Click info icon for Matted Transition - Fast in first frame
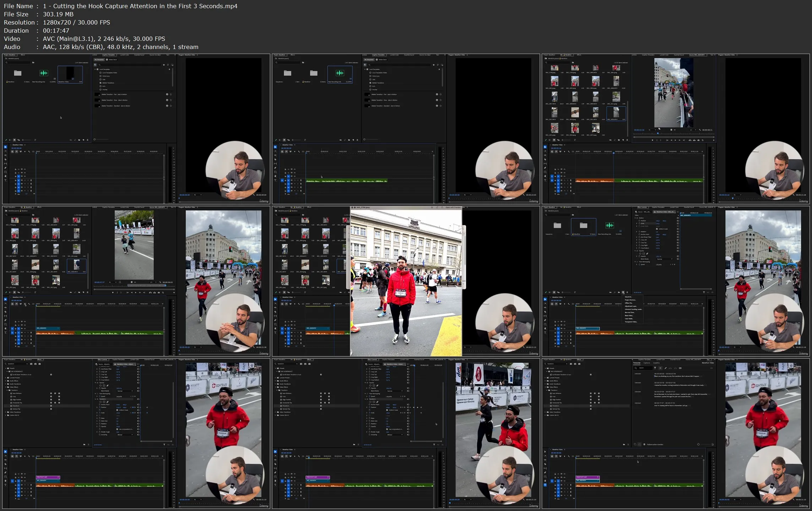Viewport: 812px width, 511px height. point(167,94)
